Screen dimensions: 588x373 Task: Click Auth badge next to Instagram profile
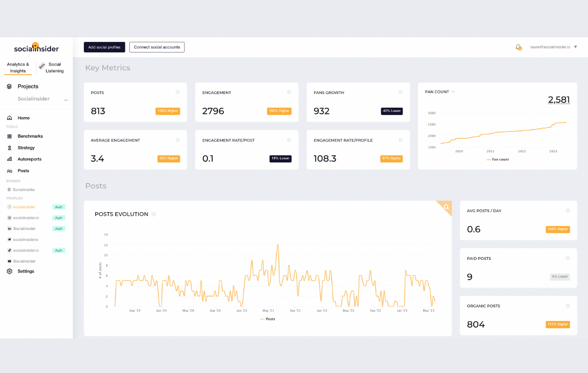[x=59, y=218]
